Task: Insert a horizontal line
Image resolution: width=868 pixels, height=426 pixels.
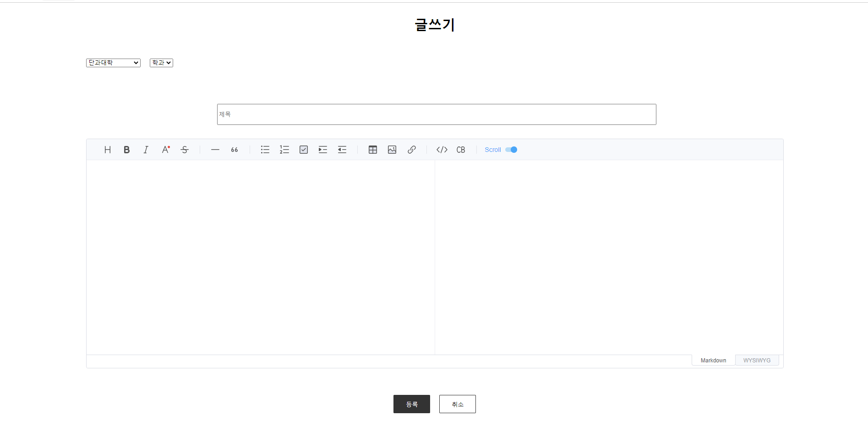Action: point(215,150)
